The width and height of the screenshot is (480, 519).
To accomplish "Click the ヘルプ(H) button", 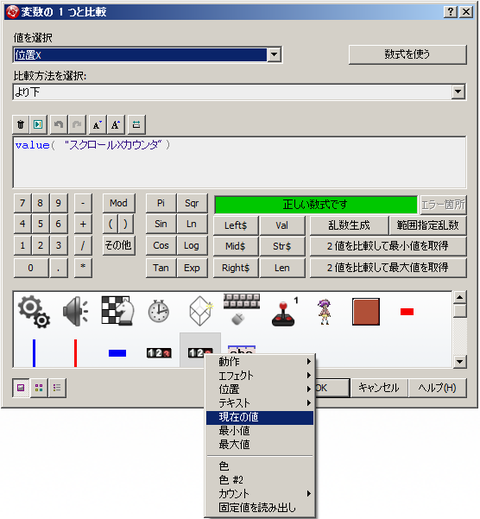I will click(x=437, y=388).
